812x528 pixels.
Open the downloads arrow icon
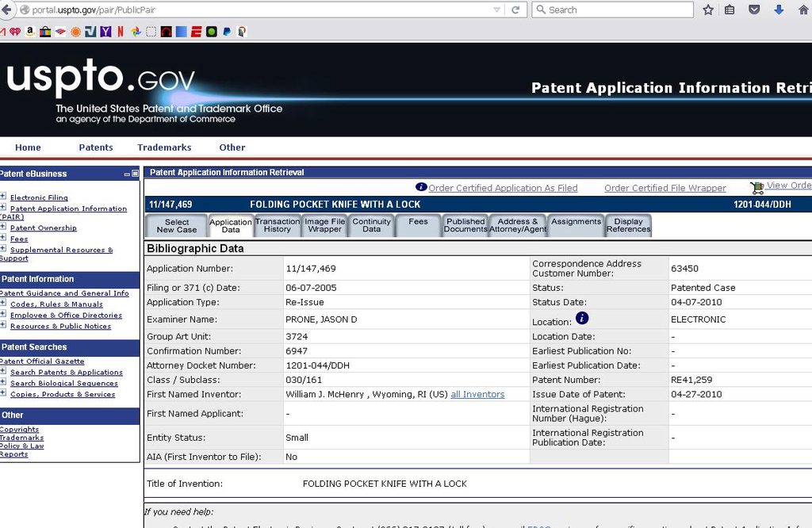[x=779, y=10]
